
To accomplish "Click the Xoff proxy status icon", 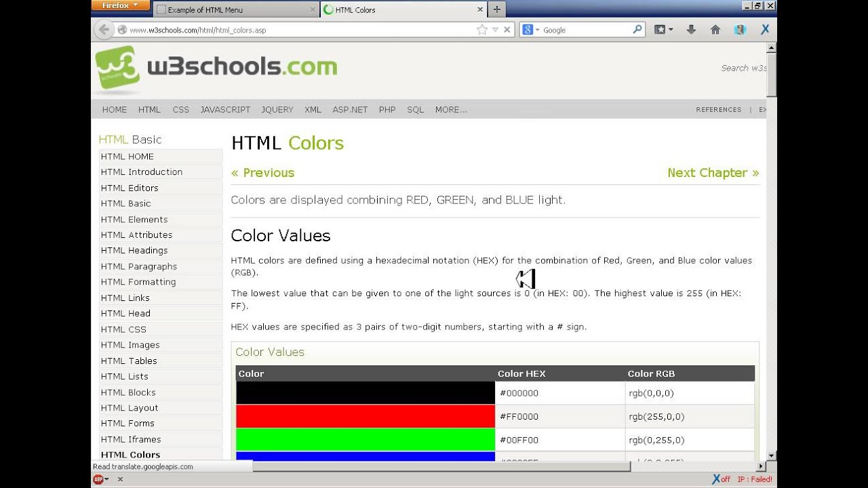I will [x=721, y=479].
